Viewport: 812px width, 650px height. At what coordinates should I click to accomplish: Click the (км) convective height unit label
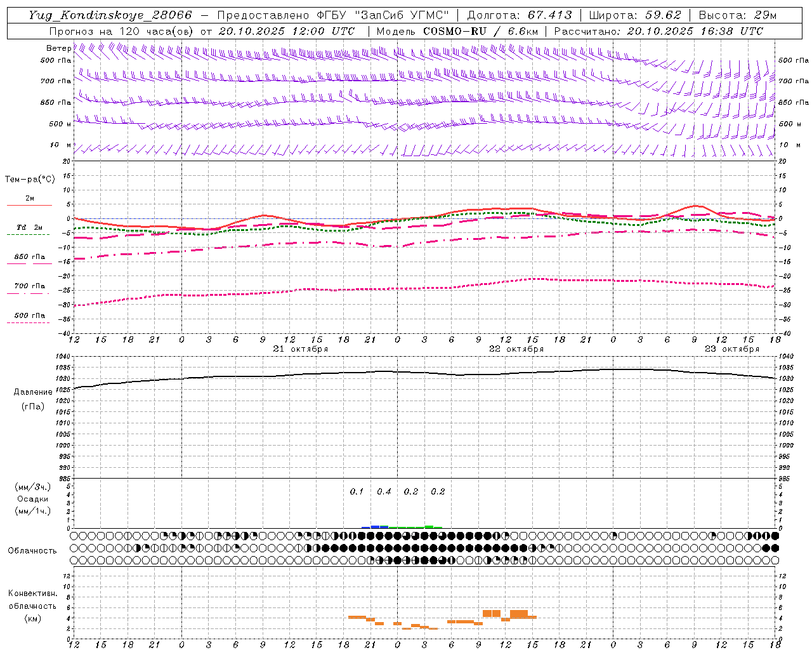coord(33,618)
